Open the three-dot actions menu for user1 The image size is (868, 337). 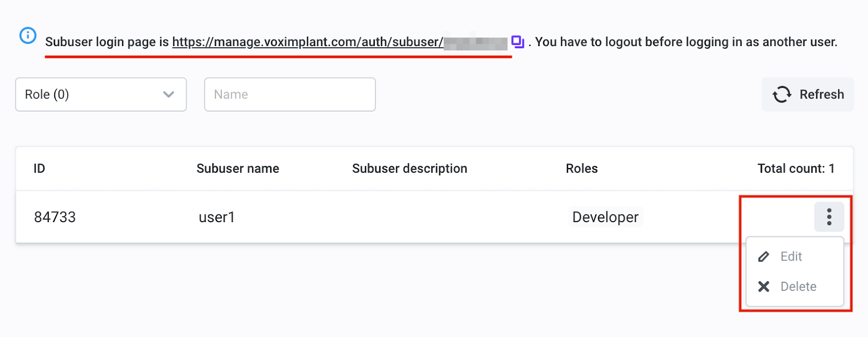click(x=829, y=217)
